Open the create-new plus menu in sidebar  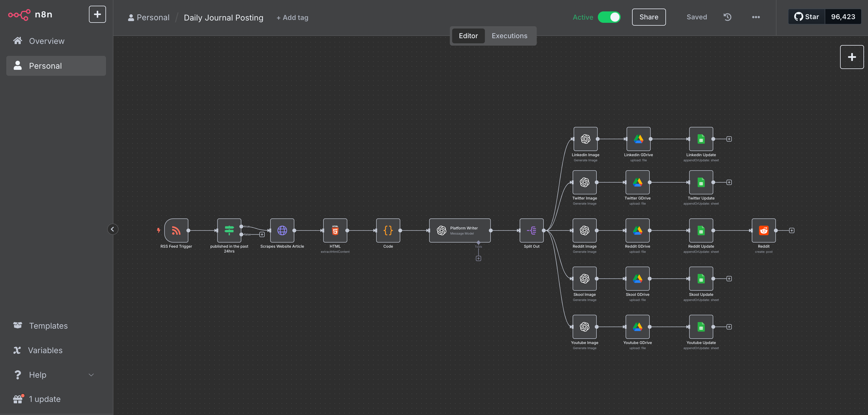[97, 14]
